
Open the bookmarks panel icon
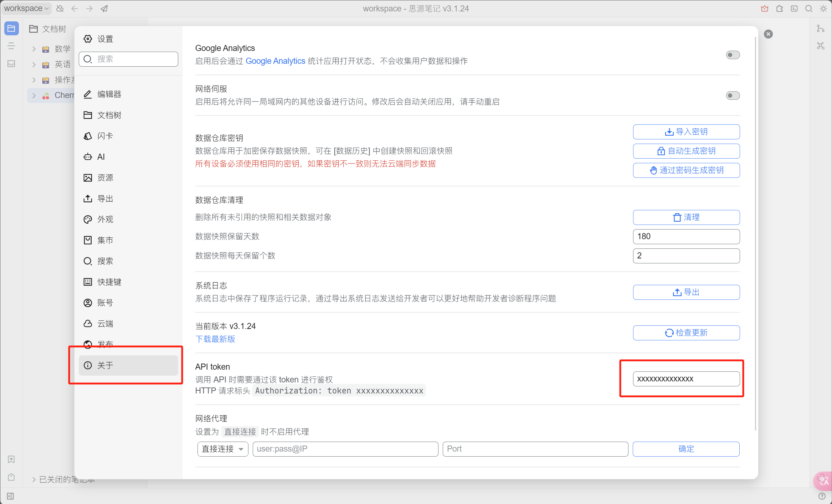point(11,459)
